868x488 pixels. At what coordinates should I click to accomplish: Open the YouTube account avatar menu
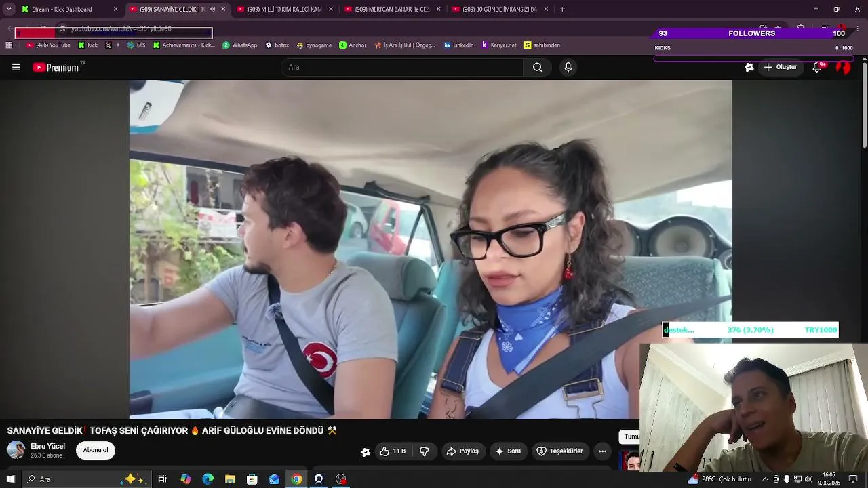coord(843,67)
